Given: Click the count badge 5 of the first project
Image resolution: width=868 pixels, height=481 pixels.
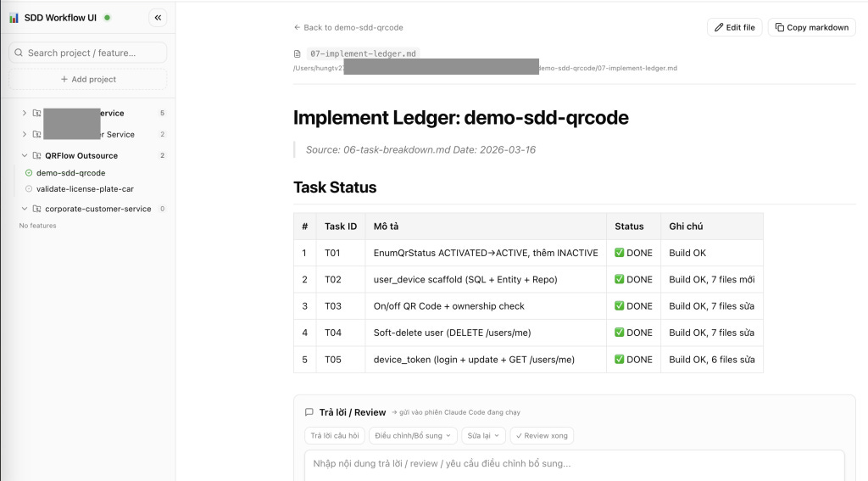Looking at the screenshot, I should click(x=162, y=113).
